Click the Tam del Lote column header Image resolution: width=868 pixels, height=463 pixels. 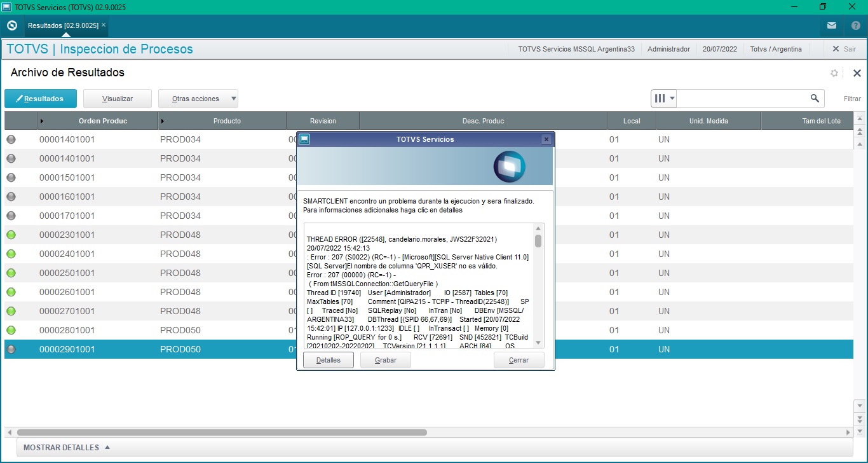[807, 121]
